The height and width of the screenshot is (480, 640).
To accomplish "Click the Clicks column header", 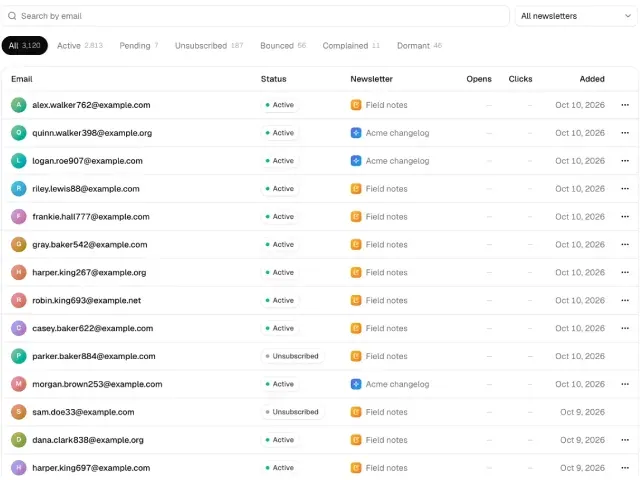I will pyautogui.click(x=520, y=79).
